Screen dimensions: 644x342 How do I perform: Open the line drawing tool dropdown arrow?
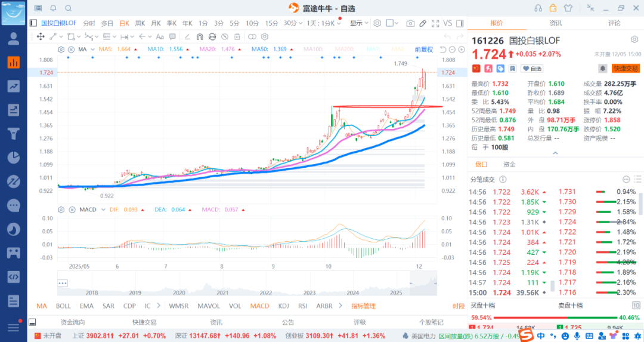(x=61, y=36)
